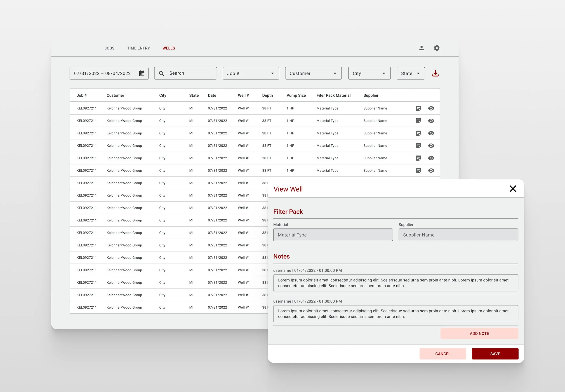
Task: Click eye icon in fifth table row
Action: (x=431, y=158)
